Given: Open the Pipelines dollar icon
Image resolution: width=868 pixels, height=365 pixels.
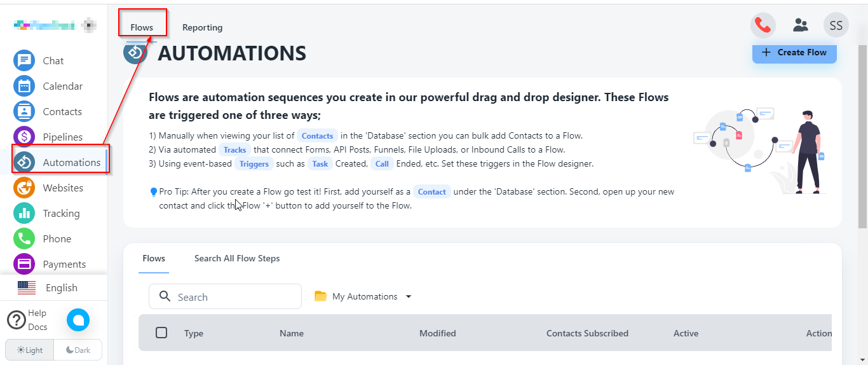Looking at the screenshot, I should (x=24, y=137).
